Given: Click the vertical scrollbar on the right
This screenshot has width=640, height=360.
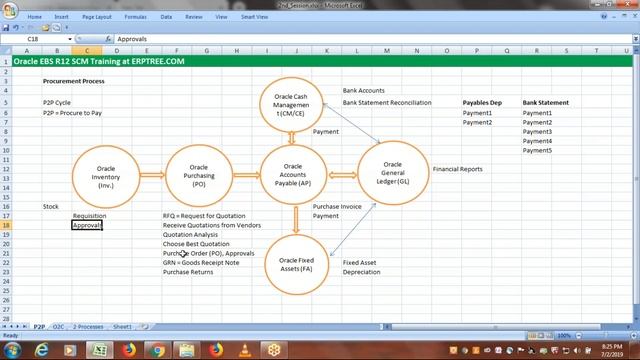Looking at the screenshot, I should coord(636,180).
